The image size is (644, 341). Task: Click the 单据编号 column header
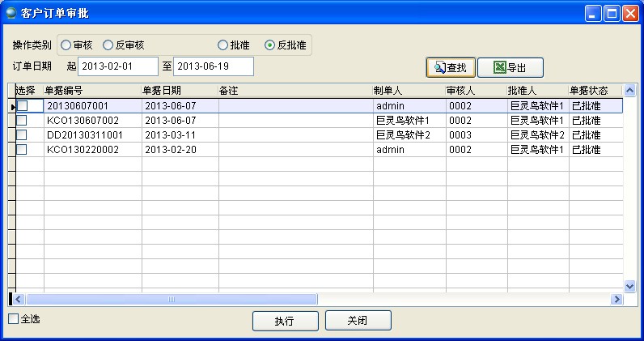coord(92,90)
